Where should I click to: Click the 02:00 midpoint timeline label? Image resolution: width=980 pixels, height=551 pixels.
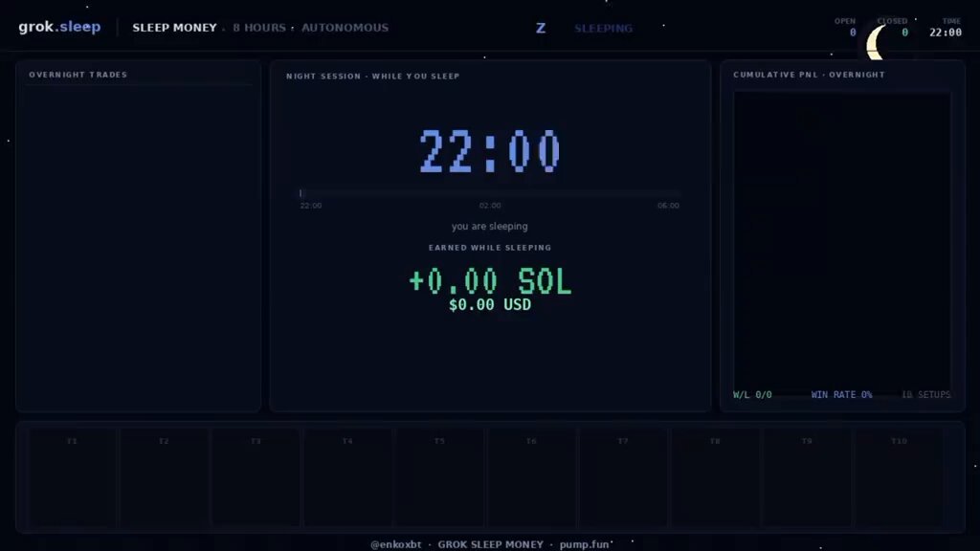click(490, 206)
